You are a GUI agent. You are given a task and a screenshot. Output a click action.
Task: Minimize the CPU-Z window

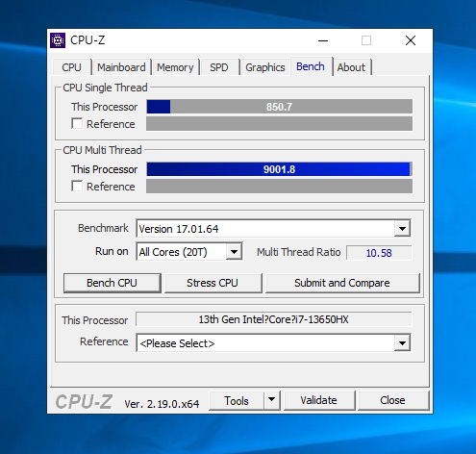(323, 40)
